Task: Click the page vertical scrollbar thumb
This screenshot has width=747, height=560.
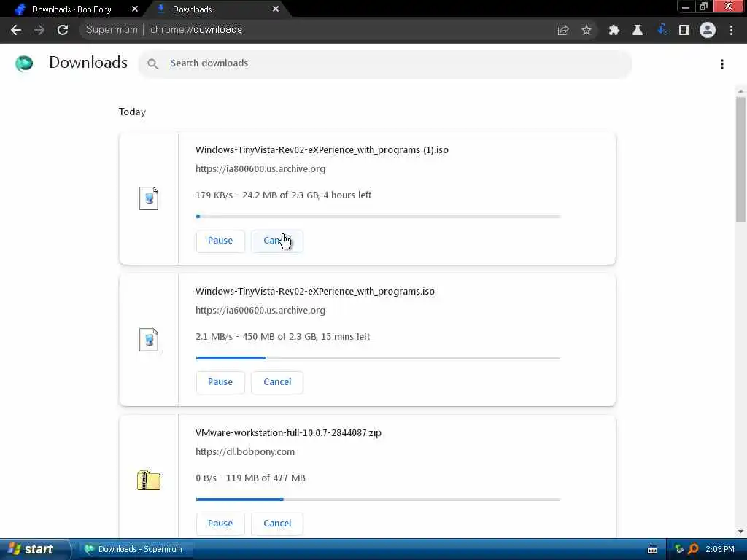Action: pyautogui.click(x=740, y=160)
